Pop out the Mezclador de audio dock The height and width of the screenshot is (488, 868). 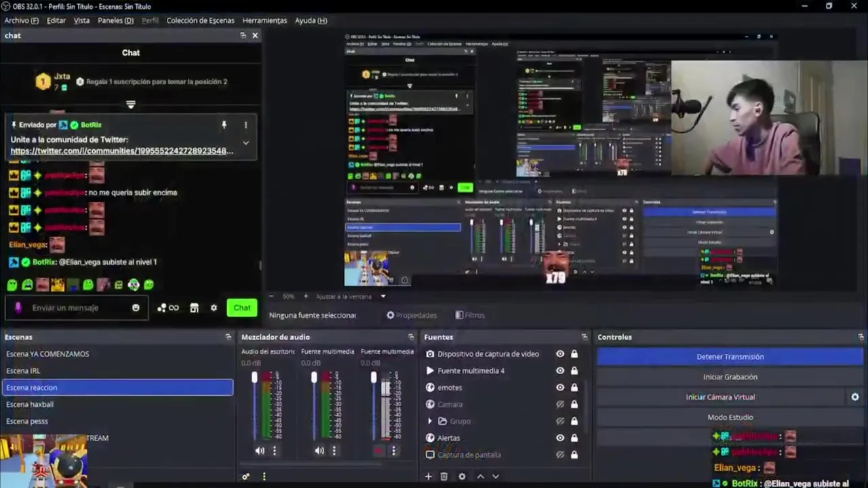[411, 337]
